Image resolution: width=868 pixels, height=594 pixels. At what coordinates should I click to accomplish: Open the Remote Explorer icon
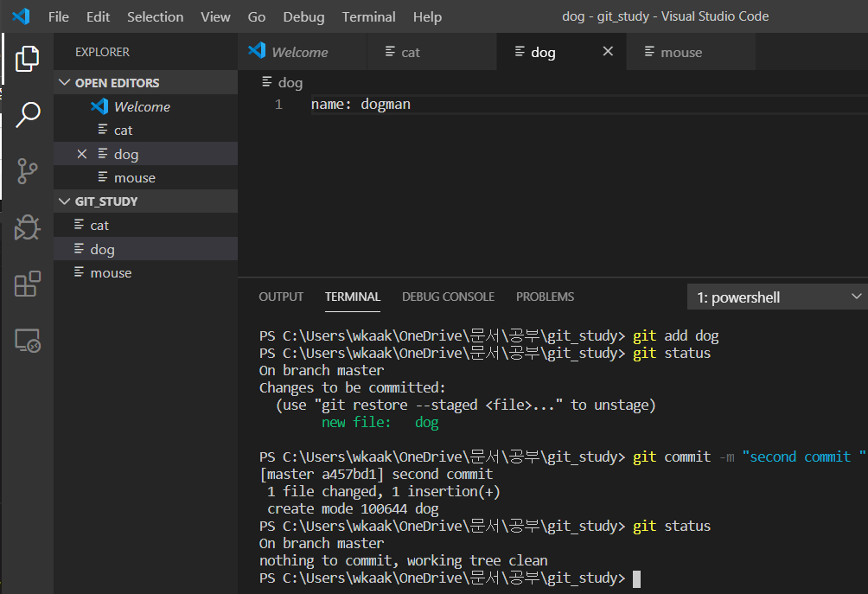pos(27,341)
